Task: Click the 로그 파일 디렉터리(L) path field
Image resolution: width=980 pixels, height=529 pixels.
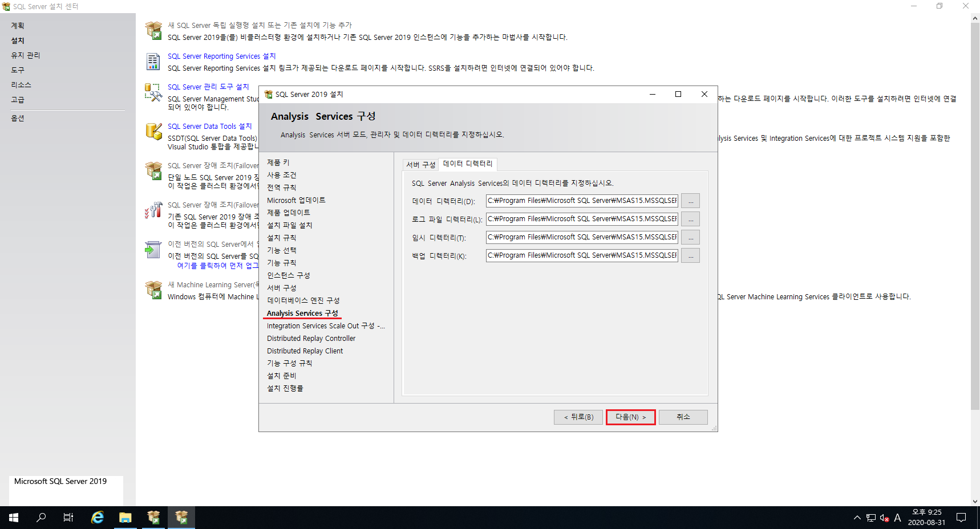Action: tap(582, 219)
